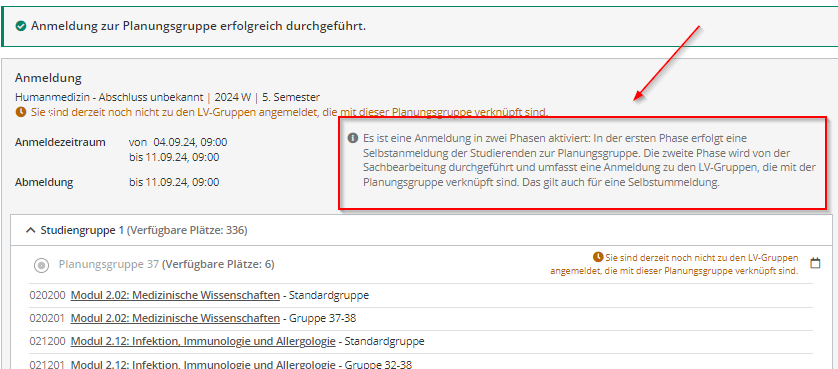Click '(Verfügbare Plätze: 6)' text
The height and width of the screenshot is (369, 838).
tap(218, 264)
